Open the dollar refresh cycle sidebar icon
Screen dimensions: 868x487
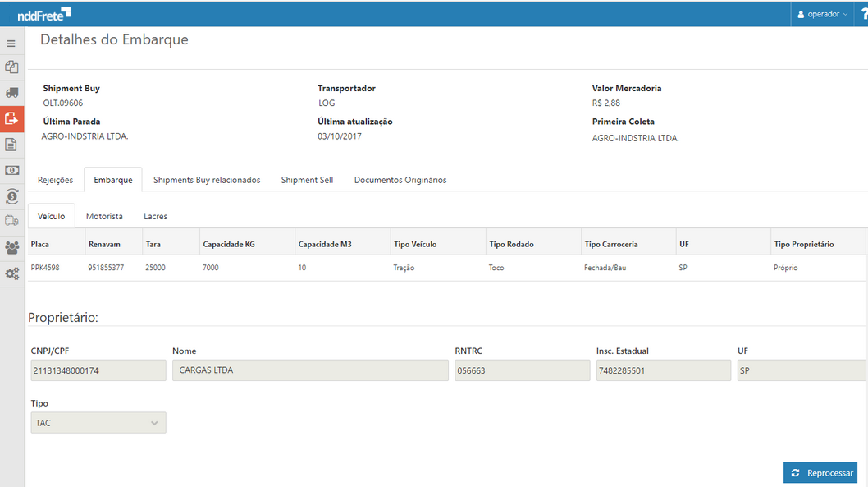click(11, 195)
